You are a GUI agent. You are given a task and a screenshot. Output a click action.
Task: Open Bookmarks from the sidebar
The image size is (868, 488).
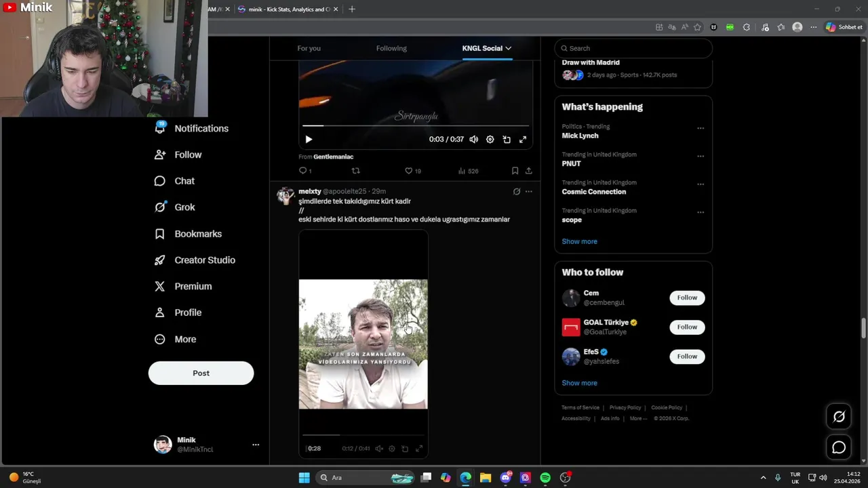[x=189, y=234]
